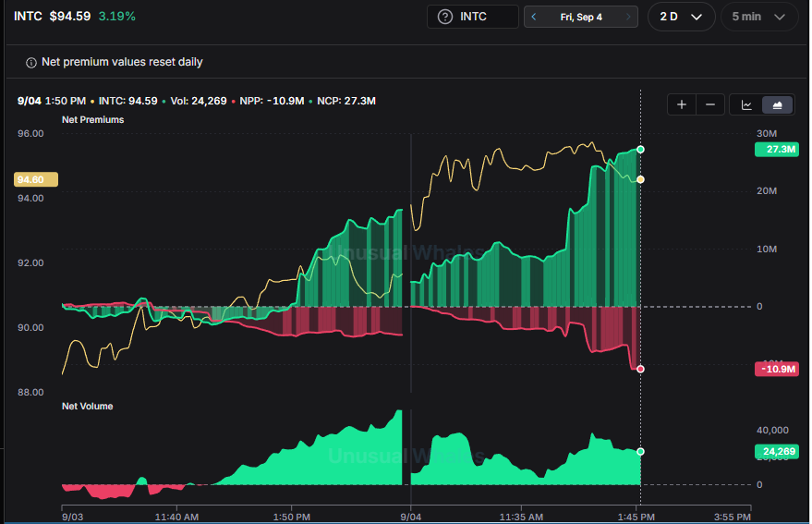This screenshot has width=812, height=524.
Task: Click Net premium values reset daily notice
Action: pyautogui.click(x=122, y=62)
